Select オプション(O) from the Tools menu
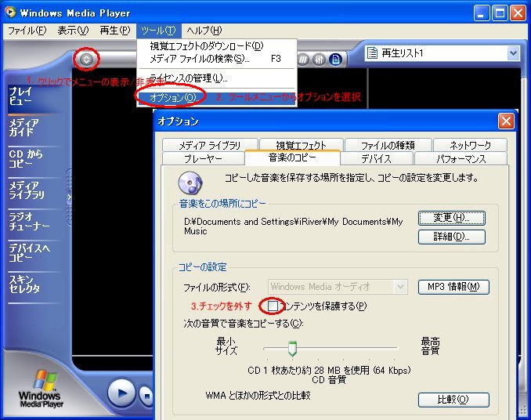This screenshot has width=531, height=420. coord(217,98)
